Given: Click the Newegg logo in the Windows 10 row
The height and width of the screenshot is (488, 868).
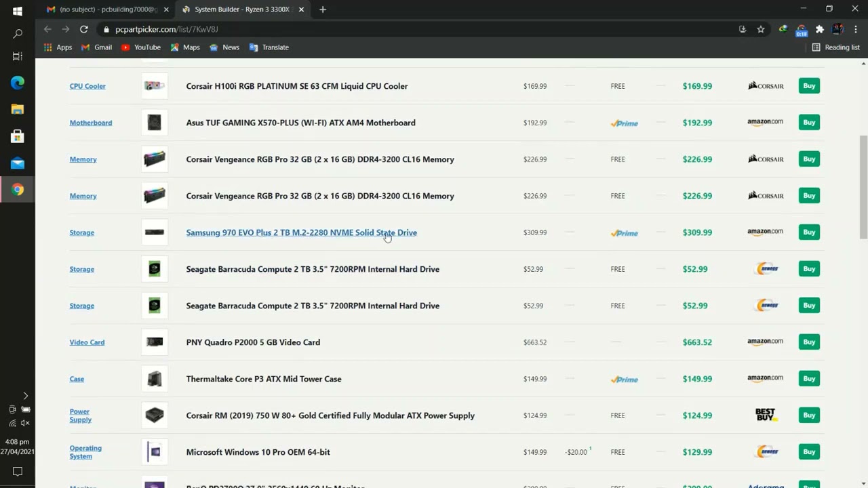Looking at the screenshot, I should click(x=767, y=452).
